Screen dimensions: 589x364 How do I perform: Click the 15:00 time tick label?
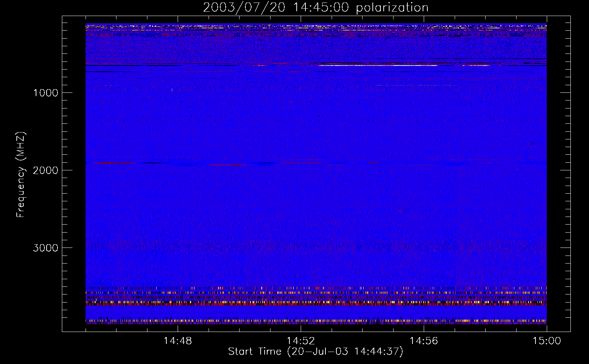547,341
